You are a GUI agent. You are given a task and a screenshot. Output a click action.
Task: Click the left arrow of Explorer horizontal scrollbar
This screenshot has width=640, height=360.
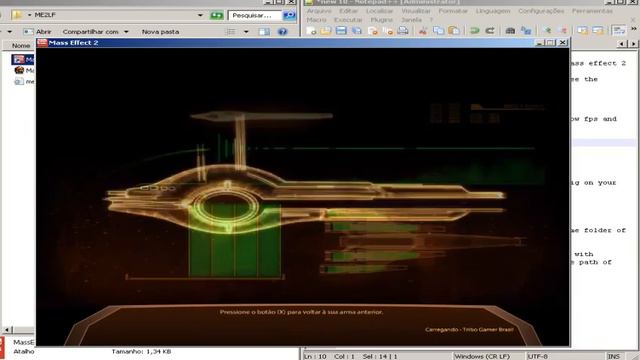click(x=7, y=329)
